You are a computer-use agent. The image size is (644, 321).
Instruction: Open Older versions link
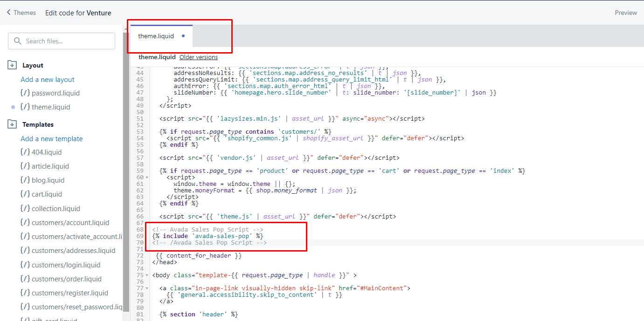click(x=199, y=57)
